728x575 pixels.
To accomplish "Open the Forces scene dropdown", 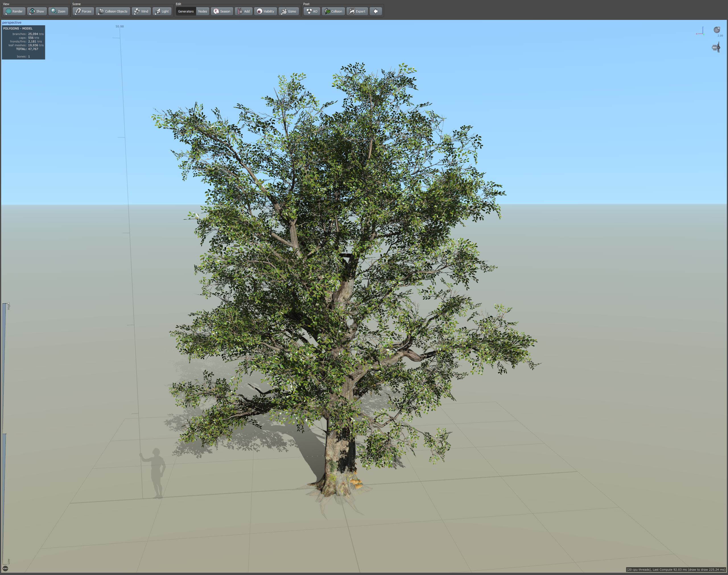I will (x=83, y=11).
